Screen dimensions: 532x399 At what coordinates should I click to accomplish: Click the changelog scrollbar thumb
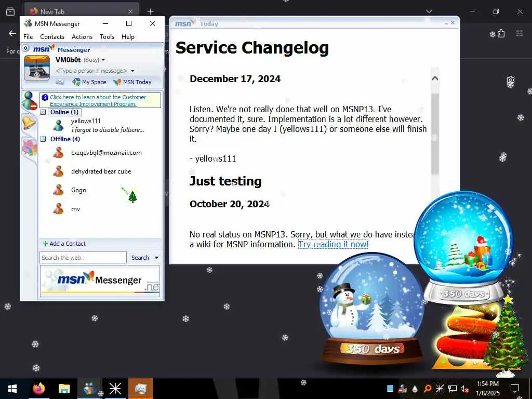(x=435, y=134)
